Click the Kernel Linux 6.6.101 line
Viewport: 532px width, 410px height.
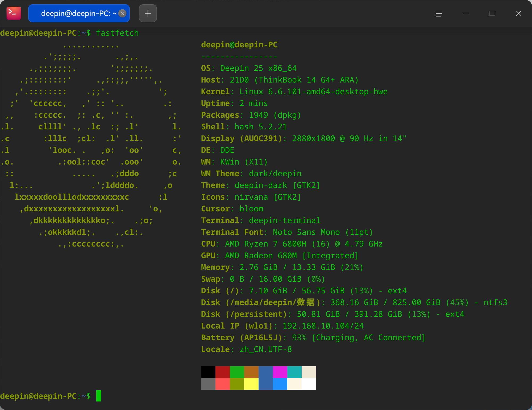pos(294,92)
